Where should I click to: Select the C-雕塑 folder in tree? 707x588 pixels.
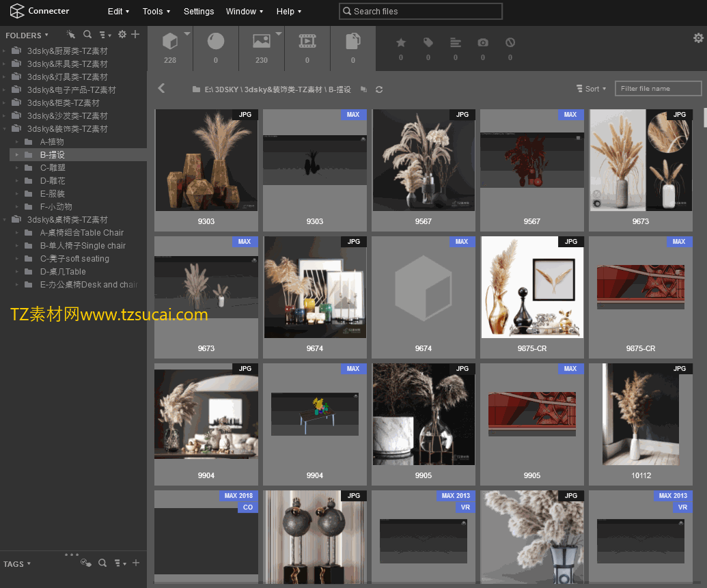coord(53,168)
